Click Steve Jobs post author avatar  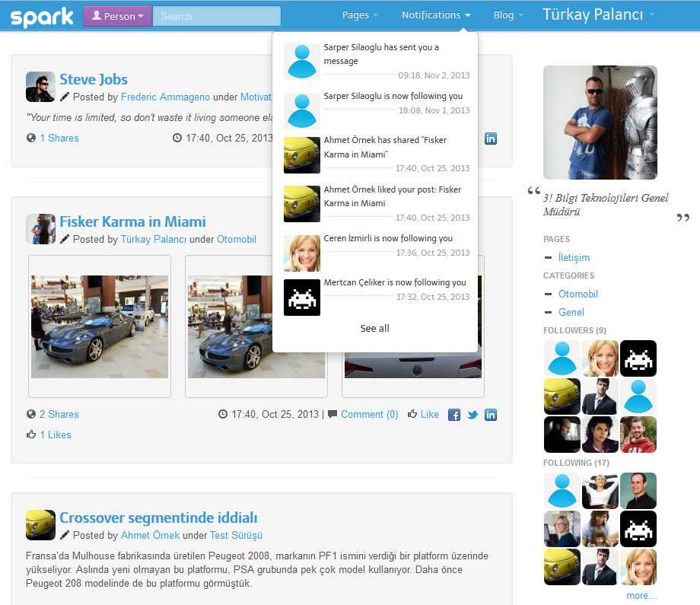pos(40,87)
